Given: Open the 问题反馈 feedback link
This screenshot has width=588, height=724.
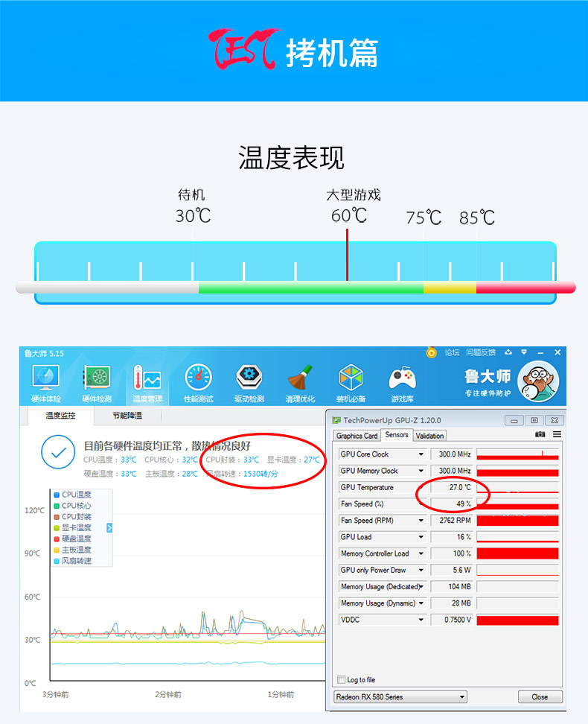Looking at the screenshot, I should tap(481, 352).
